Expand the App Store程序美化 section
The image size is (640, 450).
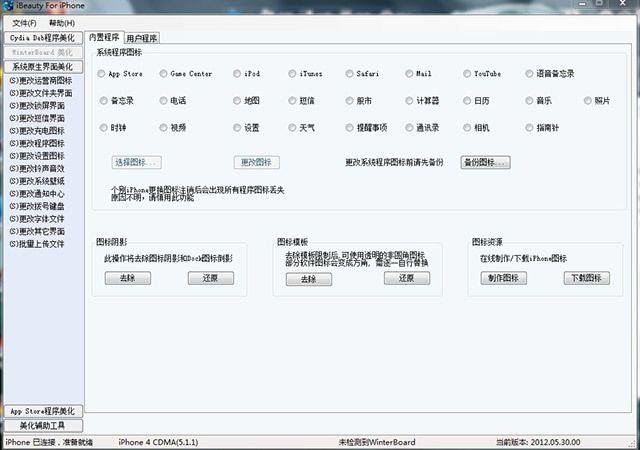click(x=43, y=411)
